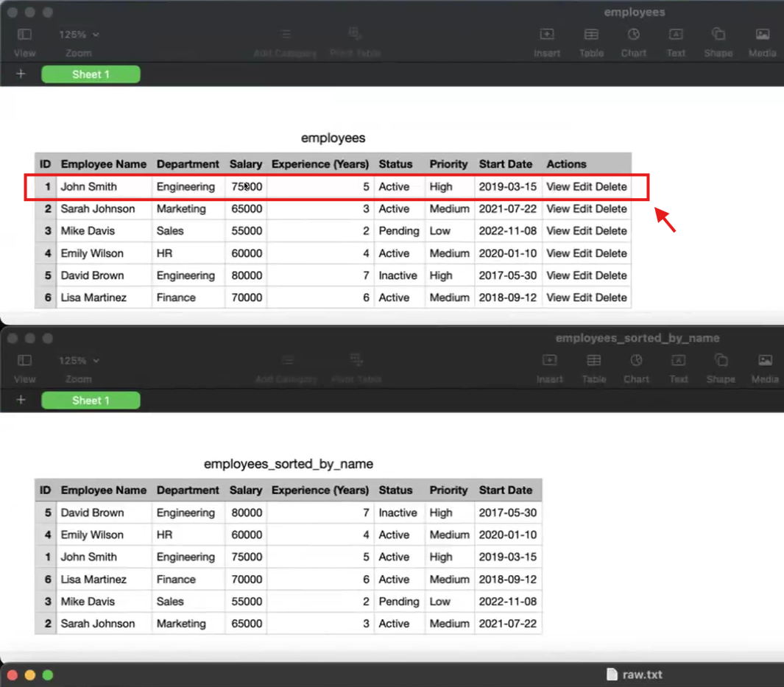This screenshot has width=784, height=687.
Task: Click 2019-03-15 date in employees table
Action: coord(507,186)
